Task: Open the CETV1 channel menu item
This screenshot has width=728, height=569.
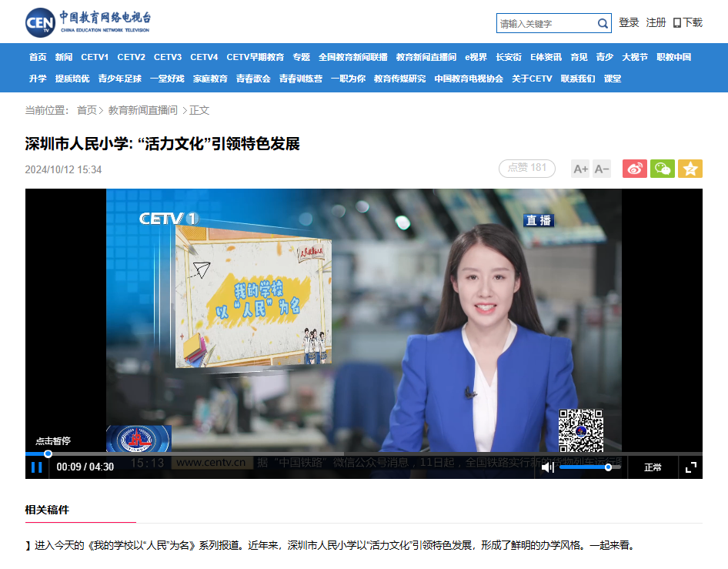Action: click(95, 57)
